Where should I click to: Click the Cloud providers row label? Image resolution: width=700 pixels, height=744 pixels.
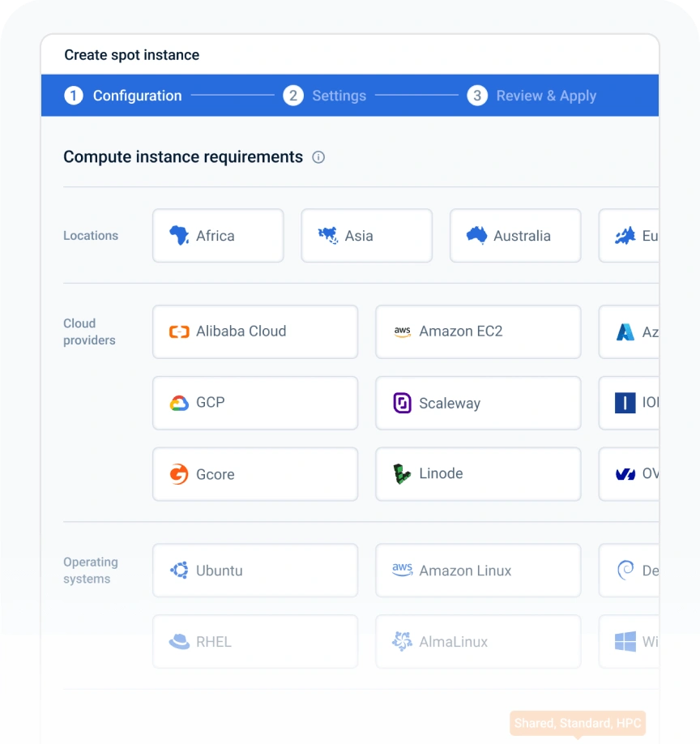click(x=89, y=331)
